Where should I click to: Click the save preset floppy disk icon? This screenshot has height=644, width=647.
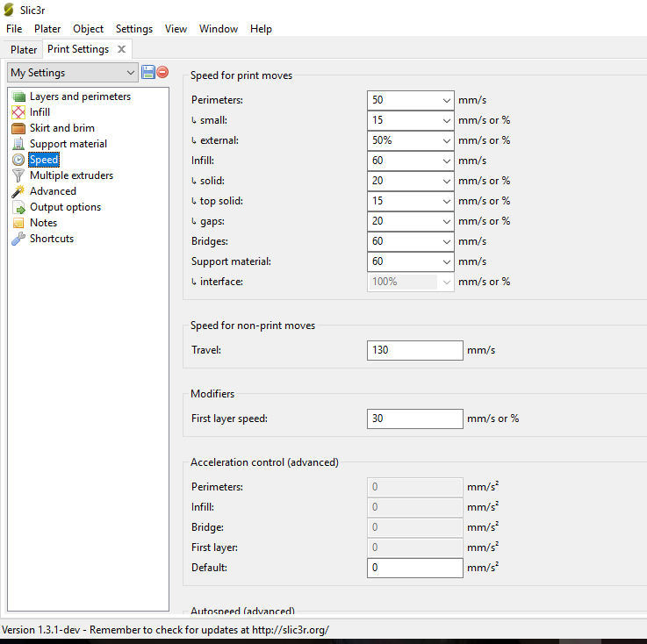pyautogui.click(x=148, y=72)
